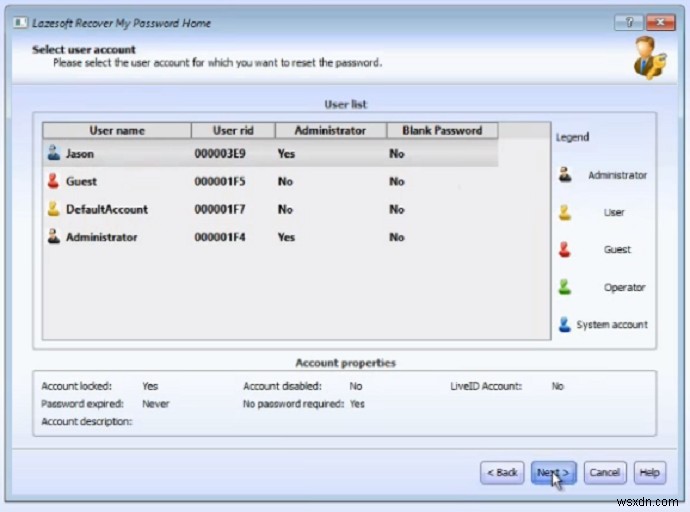
Task: Select the Administrator account name in list
Action: 102,237
